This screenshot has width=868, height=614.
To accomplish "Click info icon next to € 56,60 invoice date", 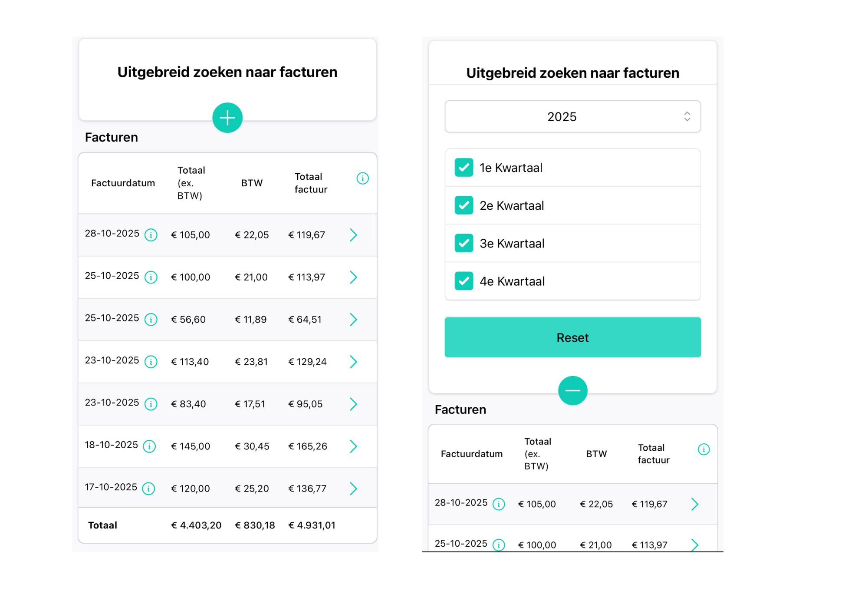I will coord(151,320).
